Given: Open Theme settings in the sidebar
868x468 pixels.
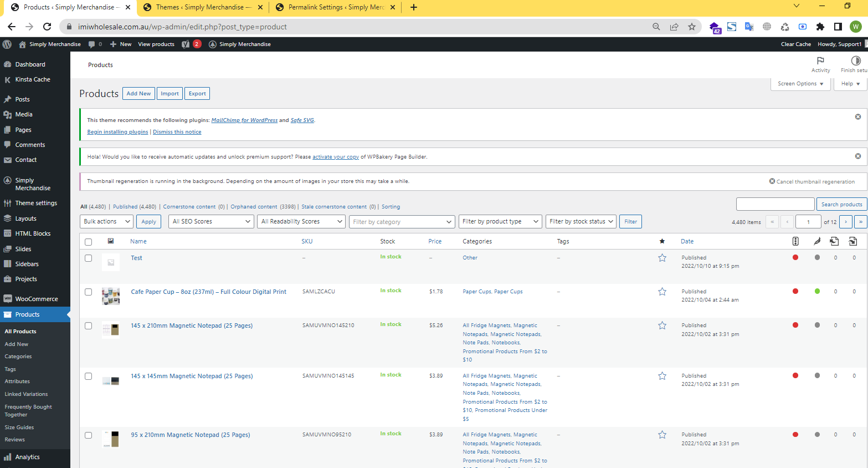Looking at the screenshot, I should pyautogui.click(x=35, y=203).
